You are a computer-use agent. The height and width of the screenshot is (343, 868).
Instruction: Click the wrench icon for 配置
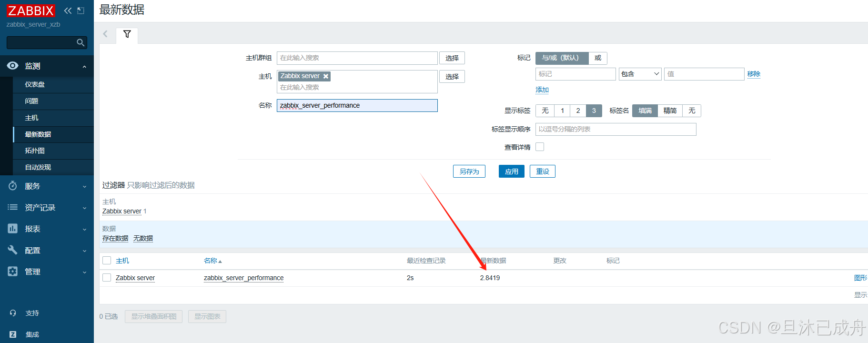(13, 250)
